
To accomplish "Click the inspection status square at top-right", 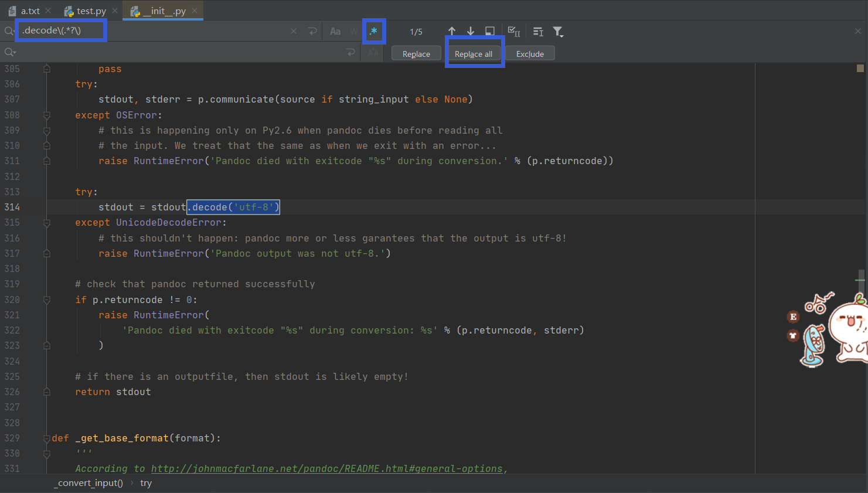I will point(860,69).
